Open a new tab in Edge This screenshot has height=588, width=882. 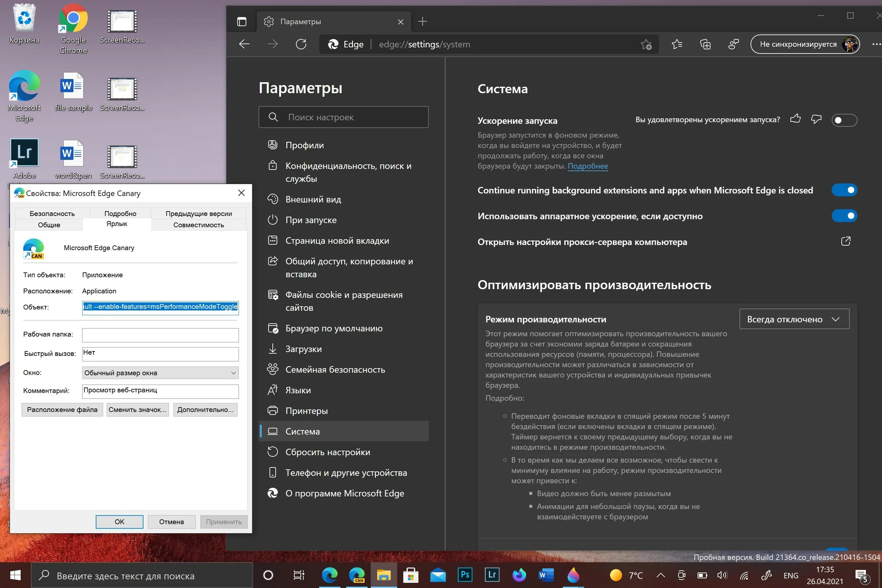[x=423, y=21]
